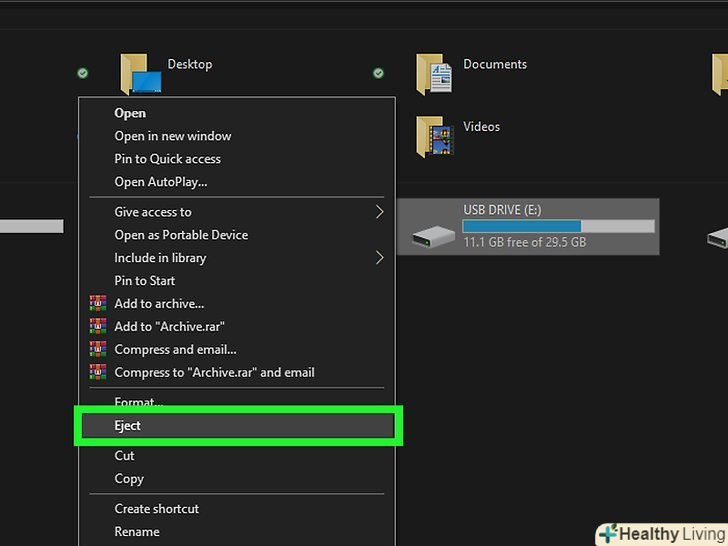Select Pin to Quick access

click(237, 159)
